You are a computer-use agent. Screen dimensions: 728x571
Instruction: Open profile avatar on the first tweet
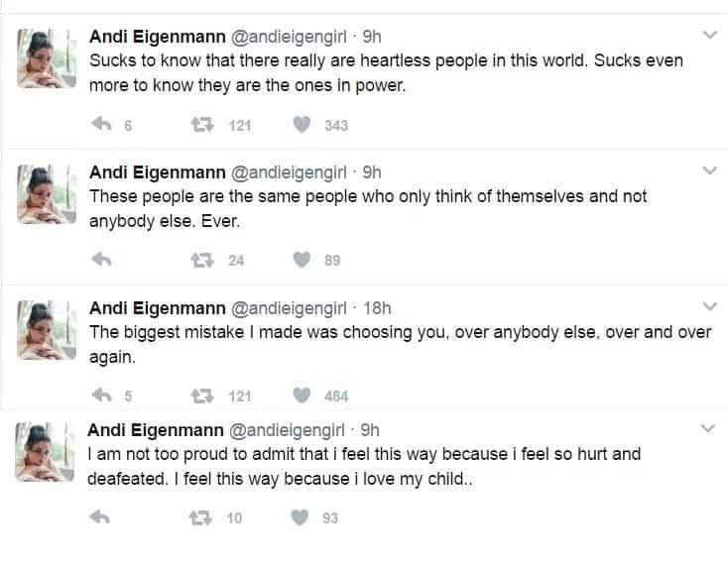click(47, 58)
